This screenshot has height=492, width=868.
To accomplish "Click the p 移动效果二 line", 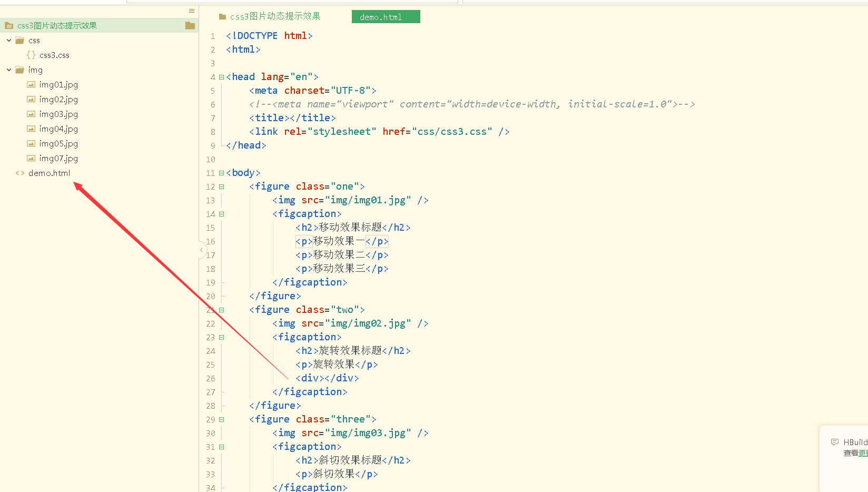I will click(342, 255).
